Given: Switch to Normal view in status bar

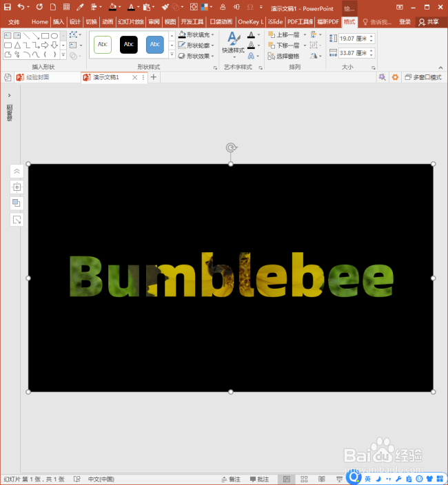Looking at the screenshot, I should 287,479.
